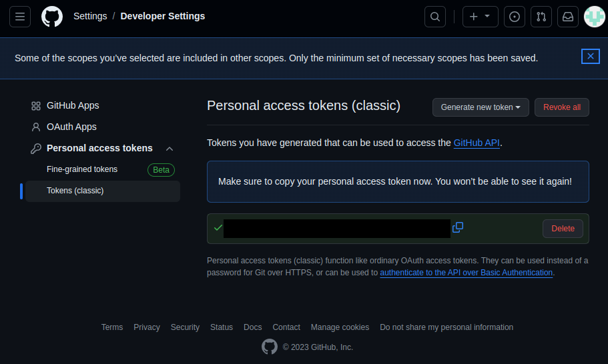
Task: Open the notifications inbox icon
Action: coord(568,17)
